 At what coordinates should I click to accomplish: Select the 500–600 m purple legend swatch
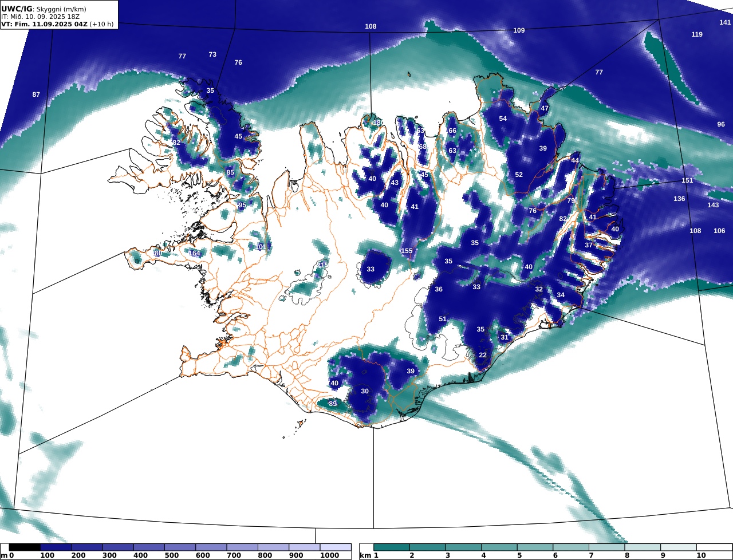pyautogui.click(x=180, y=547)
